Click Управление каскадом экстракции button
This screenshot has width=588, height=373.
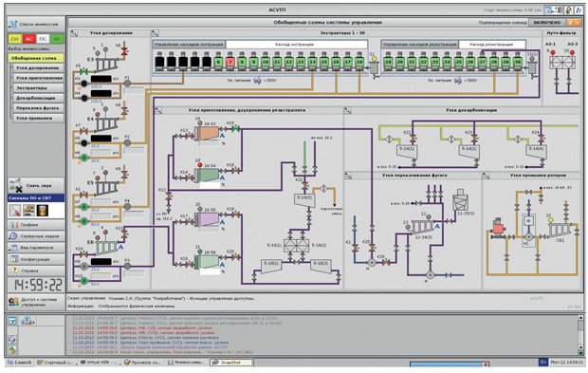[x=188, y=45]
